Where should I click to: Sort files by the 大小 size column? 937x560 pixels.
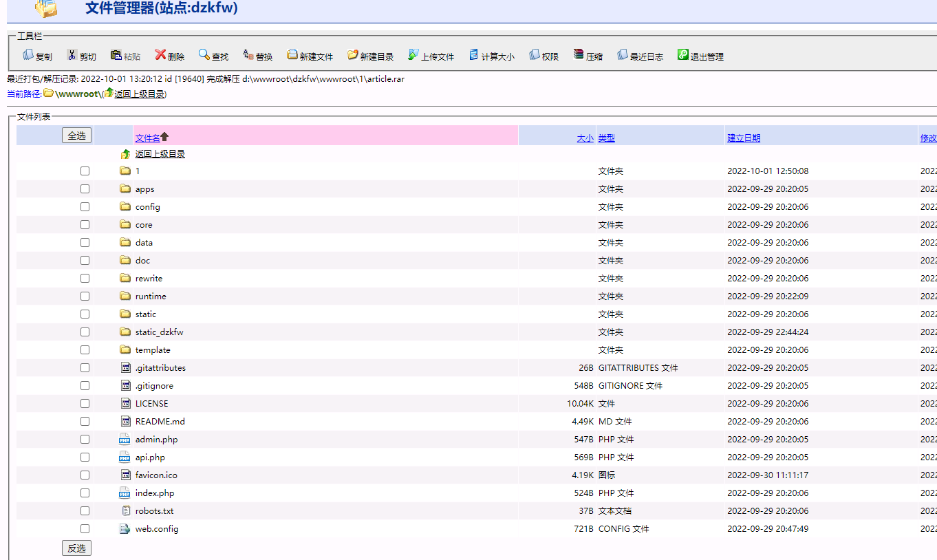pyautogui.click(x=585, y=138)
